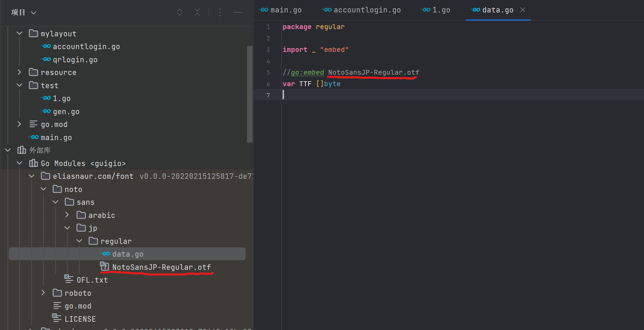Open qrlogin.go in the project tree

click(75, 59)
